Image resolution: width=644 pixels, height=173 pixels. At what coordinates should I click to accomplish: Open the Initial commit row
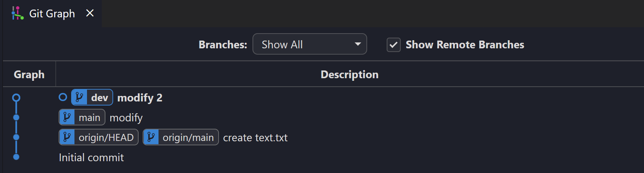323,158
